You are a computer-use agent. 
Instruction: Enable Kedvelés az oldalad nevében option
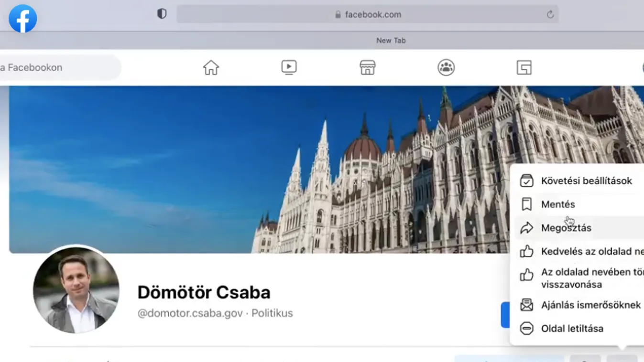tap(591, 251)
